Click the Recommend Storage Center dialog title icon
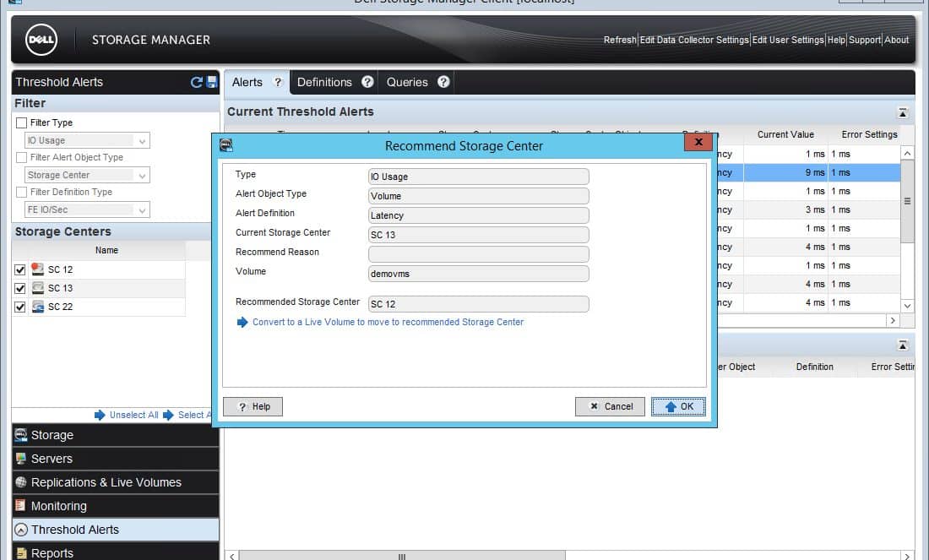 click(225, 144)
